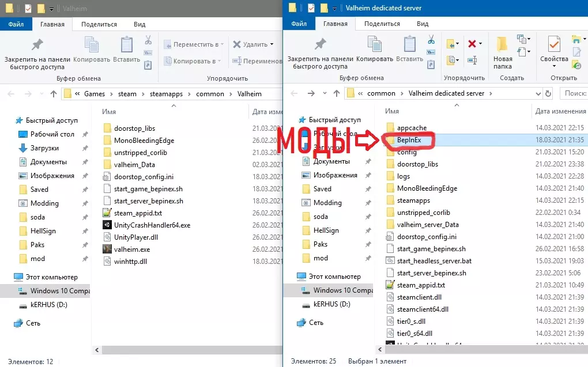The height and width of the screenshot is (367, 588).
Task: Open the Delete (Удалить) dropdown arrow
Action: pos(272,44)
